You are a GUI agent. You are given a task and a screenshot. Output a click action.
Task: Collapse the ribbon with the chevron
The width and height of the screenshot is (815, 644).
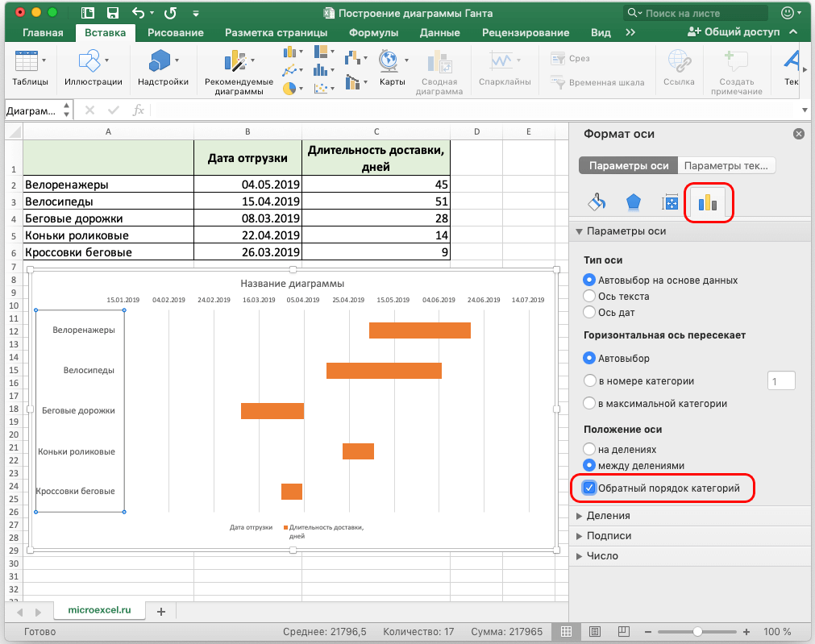click(793, 32)
